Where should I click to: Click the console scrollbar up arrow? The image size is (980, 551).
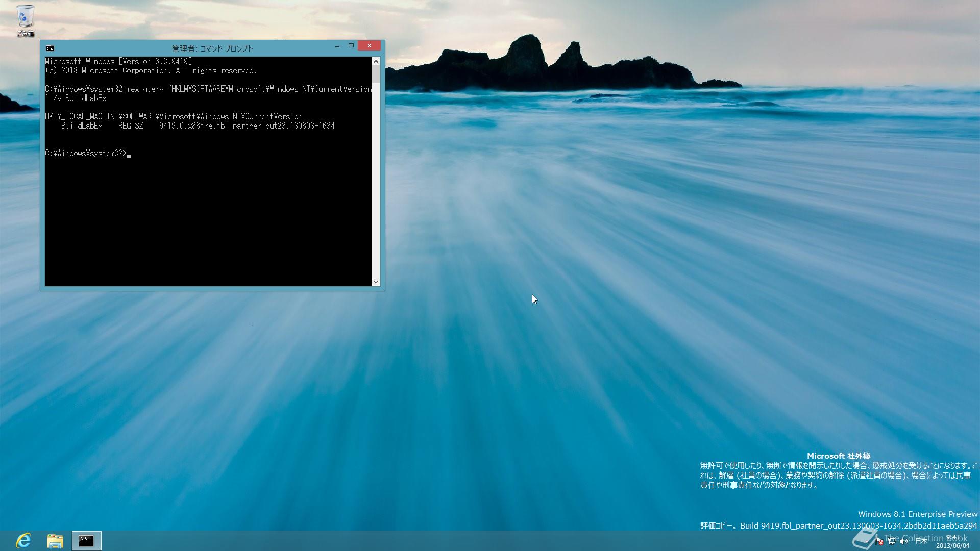point(376,61)
